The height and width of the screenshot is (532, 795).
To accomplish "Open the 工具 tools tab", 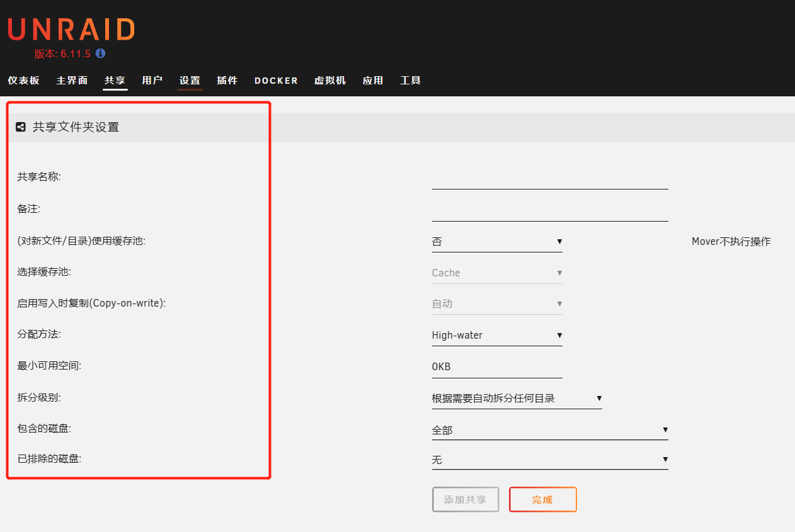I will pyautogui.click(x=410, y=81).
